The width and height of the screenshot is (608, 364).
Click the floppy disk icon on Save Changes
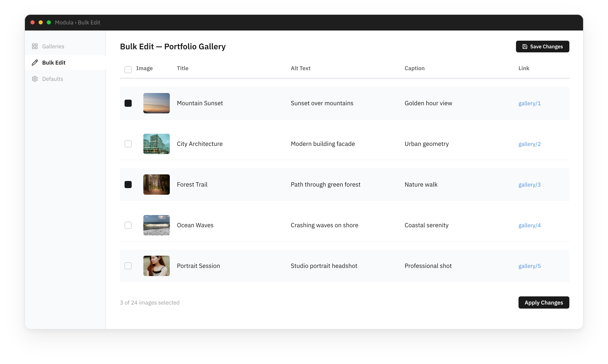[x=525, y=47]
